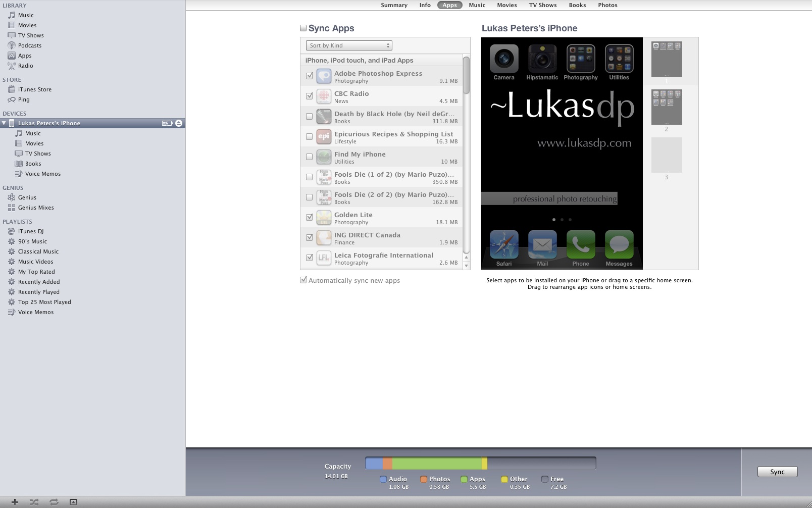Open Top 25 Most Played playlist

pos(44,302)
